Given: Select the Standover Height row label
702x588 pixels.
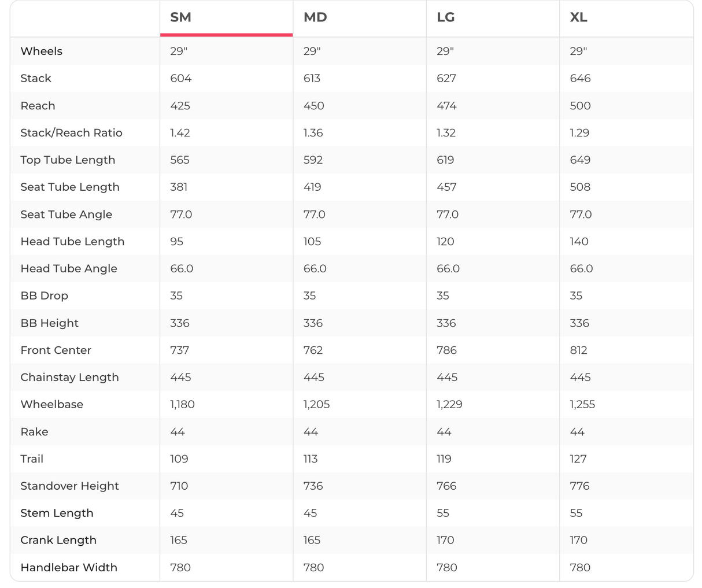Looking at the screenshot, I should [x=69, y=486].
